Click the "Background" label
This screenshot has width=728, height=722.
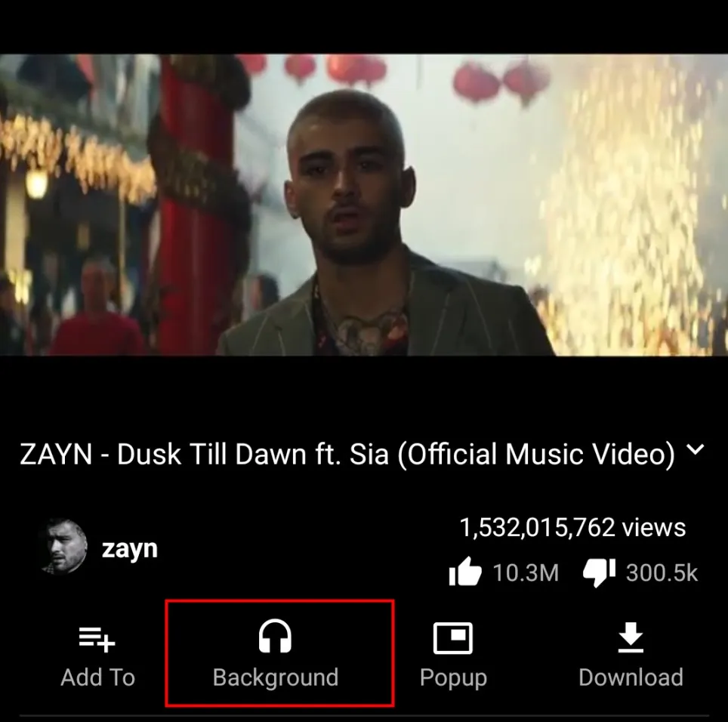[276, 677]
